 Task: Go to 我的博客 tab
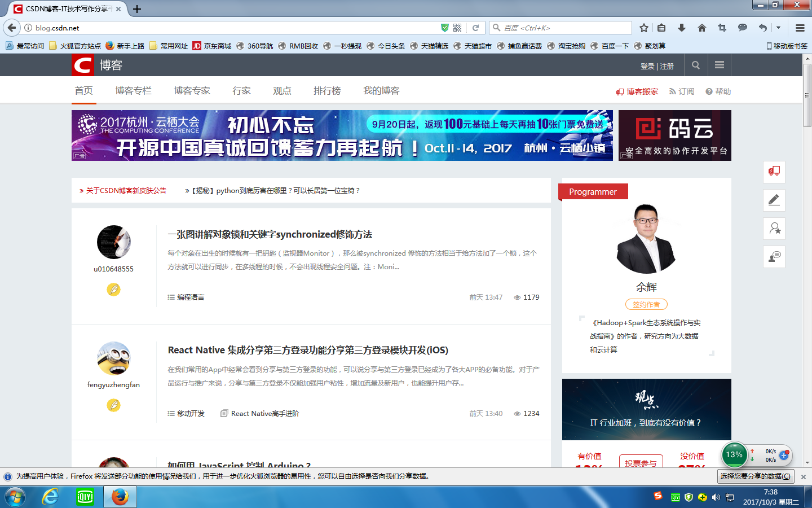[382, 91]
